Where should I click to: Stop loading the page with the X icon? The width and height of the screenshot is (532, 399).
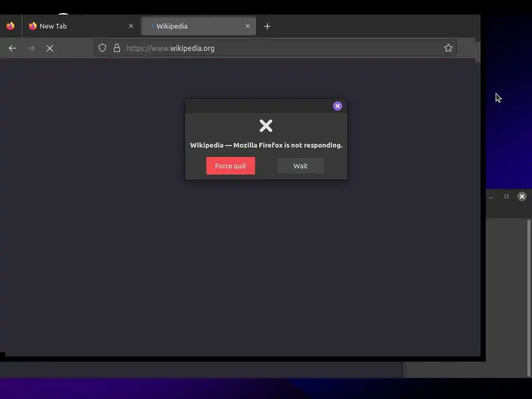pyautogui.click(x=50, y=48)
